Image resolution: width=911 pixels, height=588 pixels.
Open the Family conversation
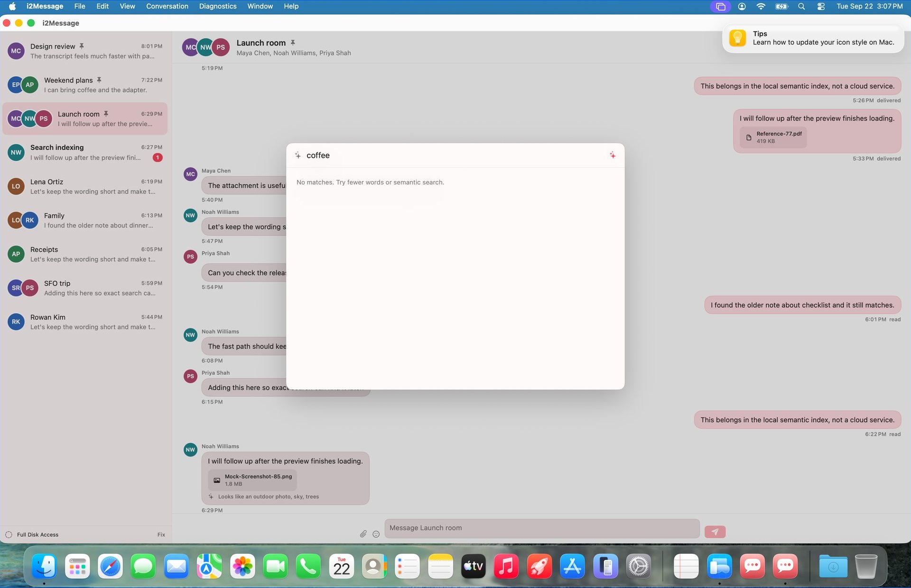click(85, 220)
